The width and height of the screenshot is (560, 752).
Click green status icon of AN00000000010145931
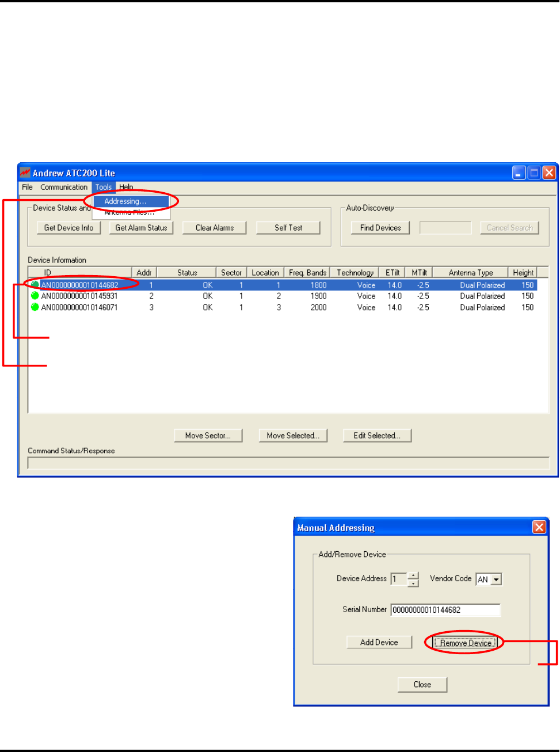tap(35, 296)
